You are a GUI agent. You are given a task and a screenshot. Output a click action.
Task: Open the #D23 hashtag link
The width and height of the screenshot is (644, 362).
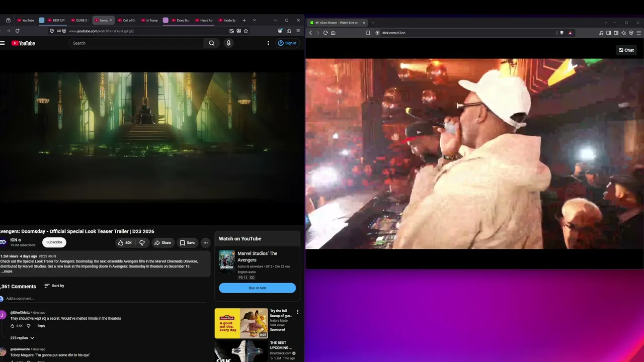tap(43, 256)
